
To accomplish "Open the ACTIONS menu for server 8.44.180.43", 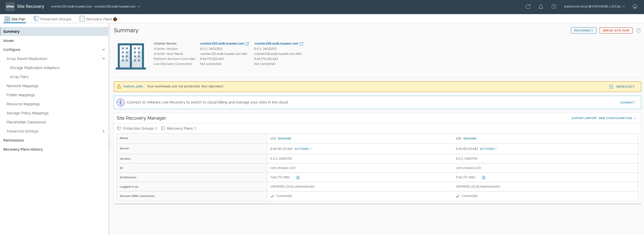I will click(488, 149).
